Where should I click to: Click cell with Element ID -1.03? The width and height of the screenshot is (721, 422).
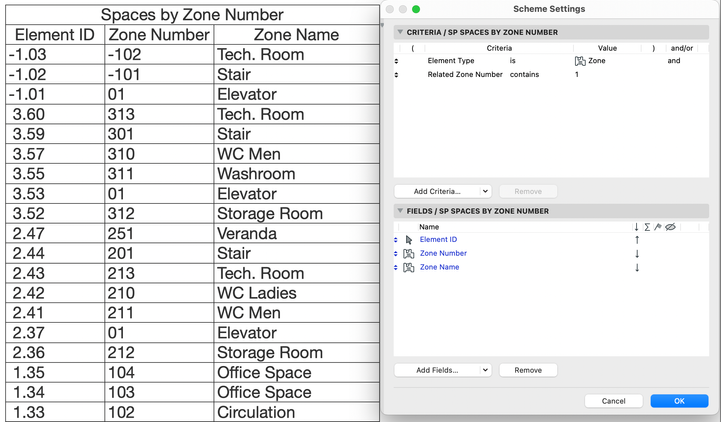pyautogui.click(x=55, y=54)
